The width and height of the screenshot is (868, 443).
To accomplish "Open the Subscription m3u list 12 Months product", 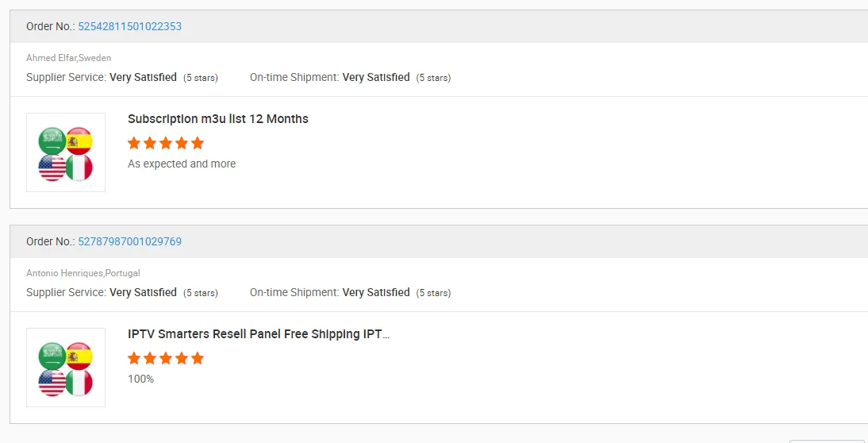I will click(x=218, y=119).
